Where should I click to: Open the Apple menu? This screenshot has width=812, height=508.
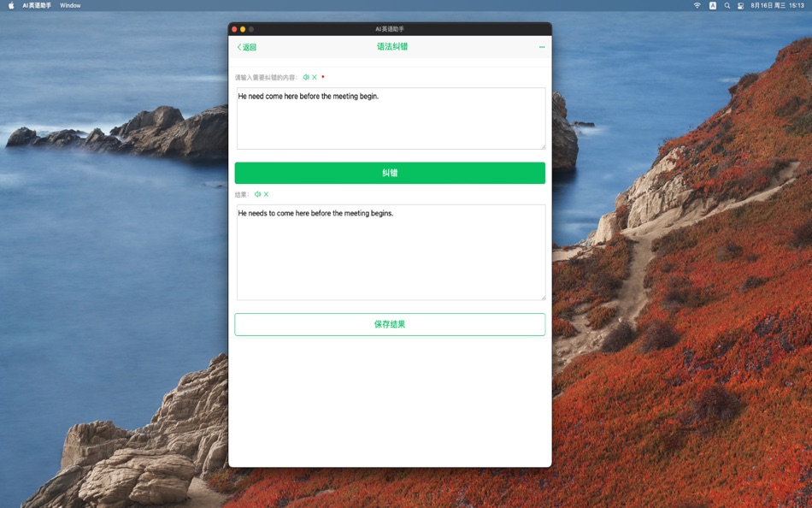coord(11,5)
